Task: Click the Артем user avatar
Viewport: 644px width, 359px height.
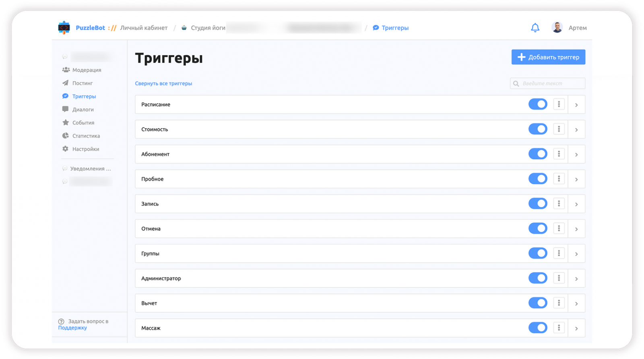Action: pos(557,27)
